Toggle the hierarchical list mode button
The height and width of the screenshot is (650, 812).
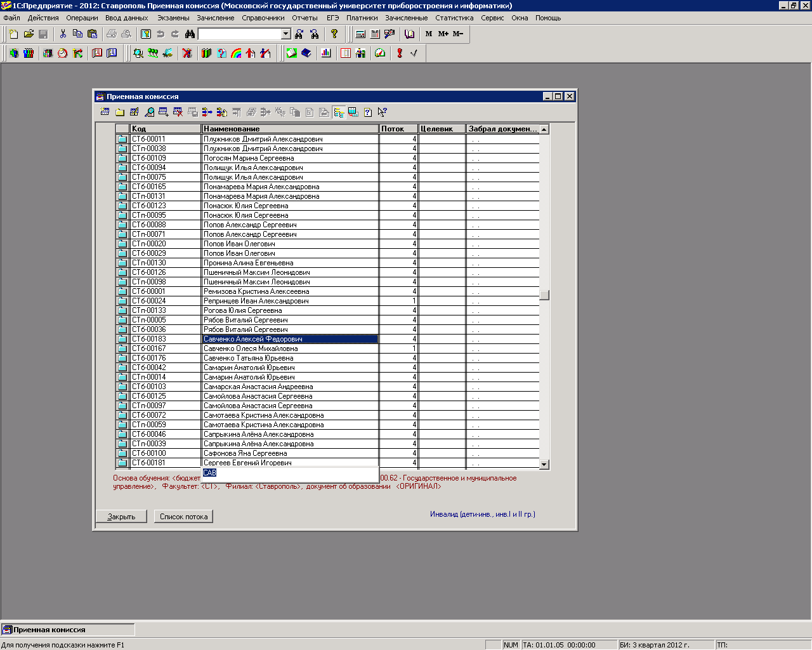[339, 112]
